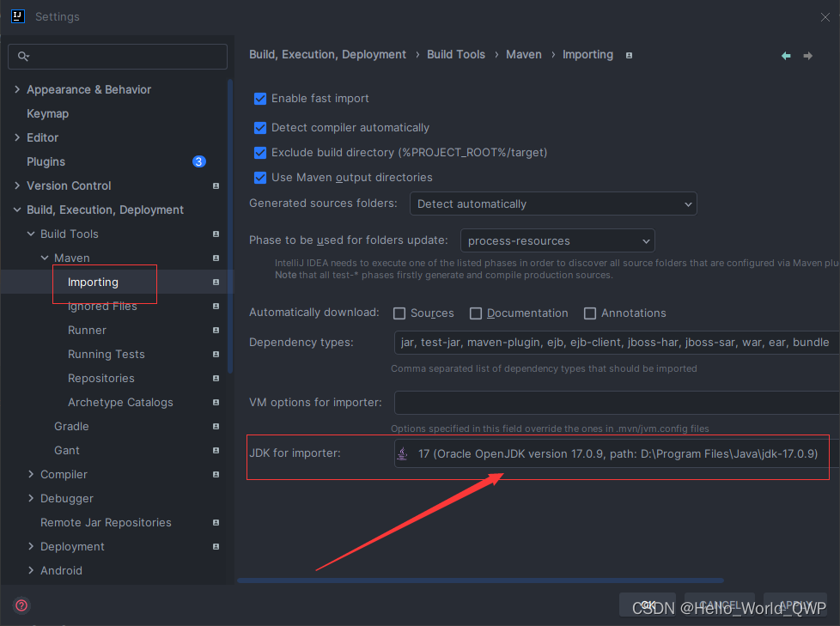Toggle Detect compiler automatically checkbox
Image resolution: width=840 pixels, height=626 pixels.
[x=260, y=127]
